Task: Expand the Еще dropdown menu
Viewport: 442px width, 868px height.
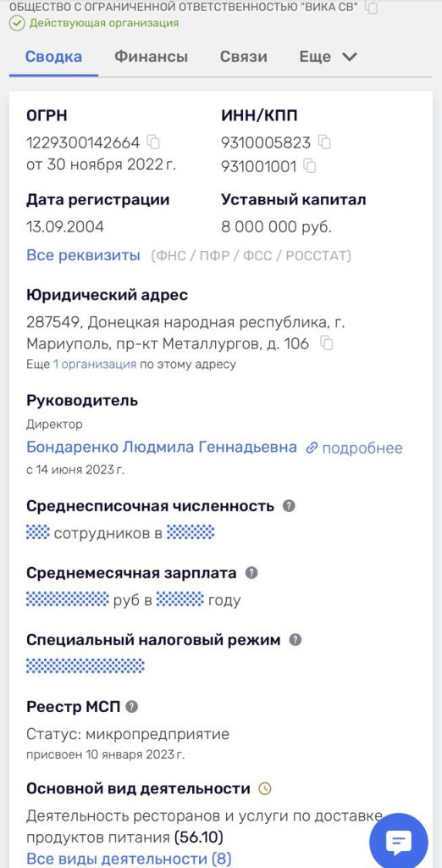Action: (328, 57)
